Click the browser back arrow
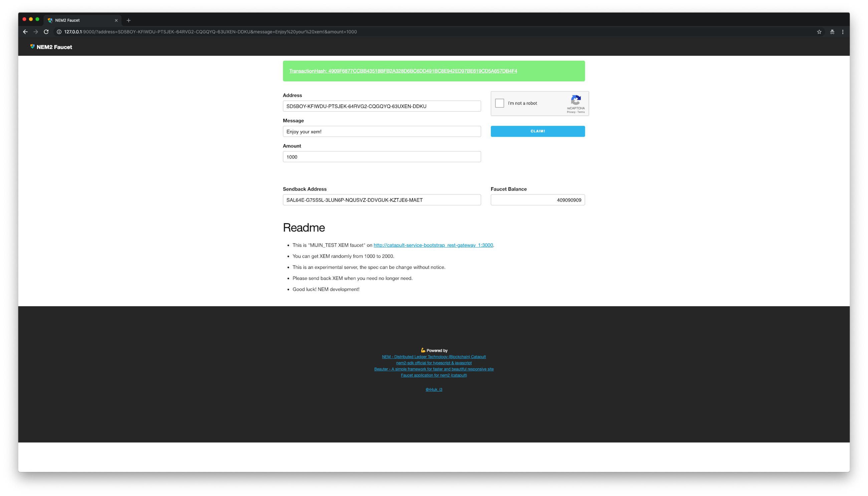 point(25,32)
